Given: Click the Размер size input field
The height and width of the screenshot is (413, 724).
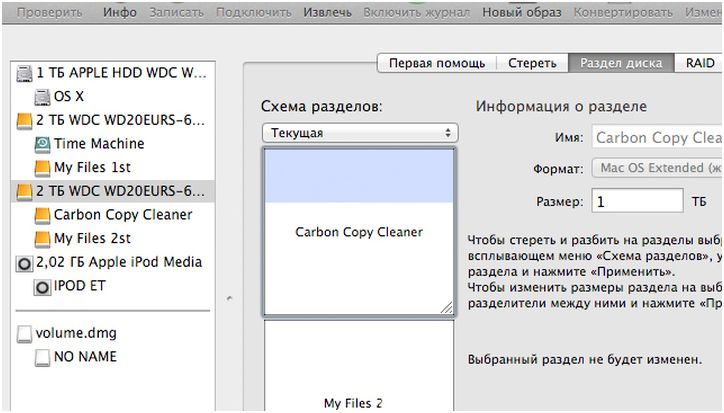Looking at the screenshot, I should click(637, 201).
